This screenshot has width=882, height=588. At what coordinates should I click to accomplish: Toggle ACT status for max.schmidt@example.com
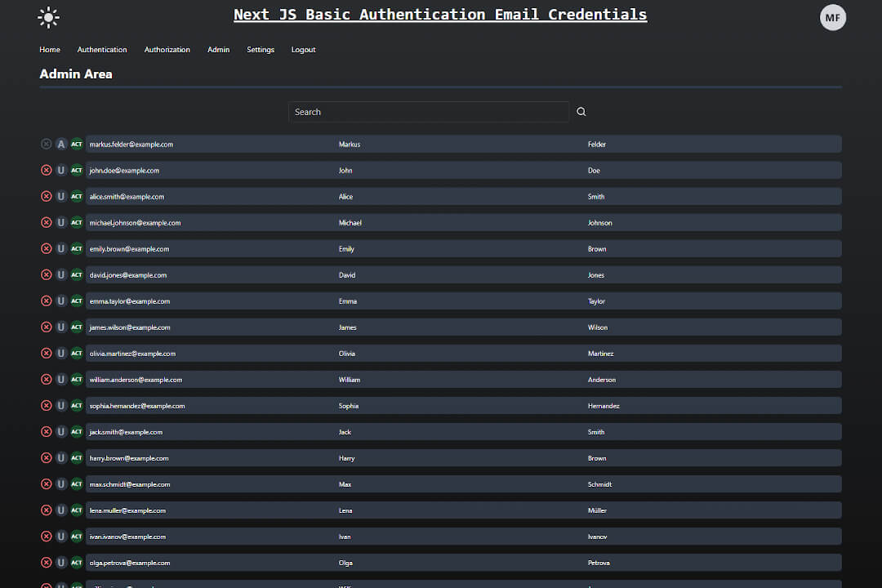pyautogui.click(x=77, y=484)
